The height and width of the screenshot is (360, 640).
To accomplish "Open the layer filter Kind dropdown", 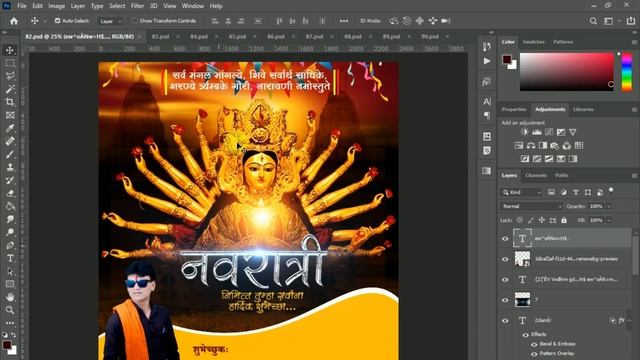I will tap(522, 192).
